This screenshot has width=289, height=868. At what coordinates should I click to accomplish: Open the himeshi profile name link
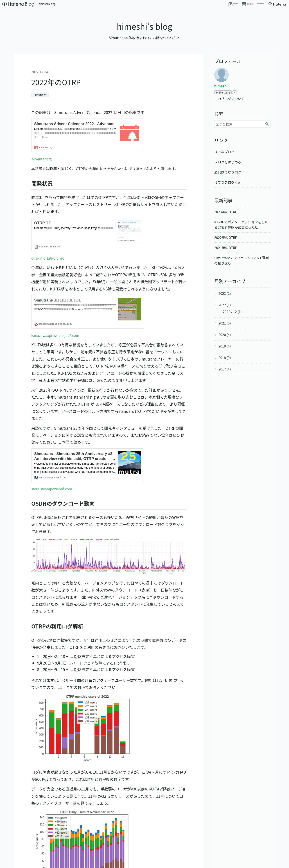(x=221, y=86)
